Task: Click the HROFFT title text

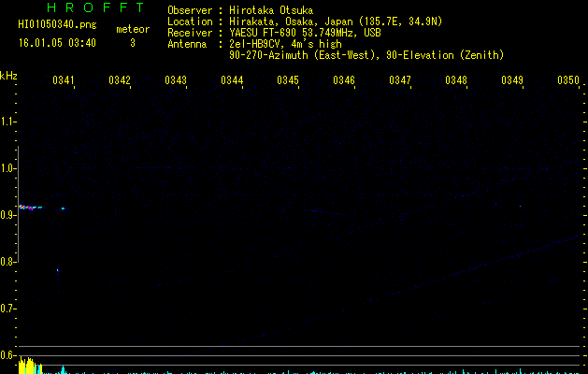Action: click(x=95, y=7)
